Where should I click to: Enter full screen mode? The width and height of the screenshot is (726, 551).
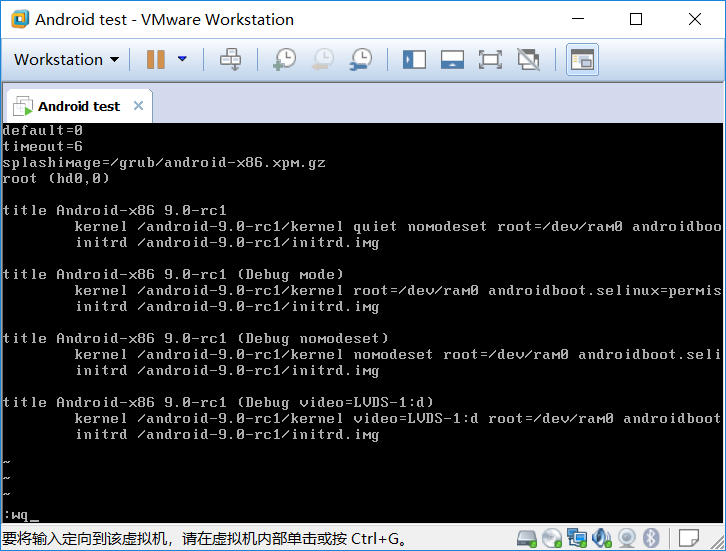490,59
